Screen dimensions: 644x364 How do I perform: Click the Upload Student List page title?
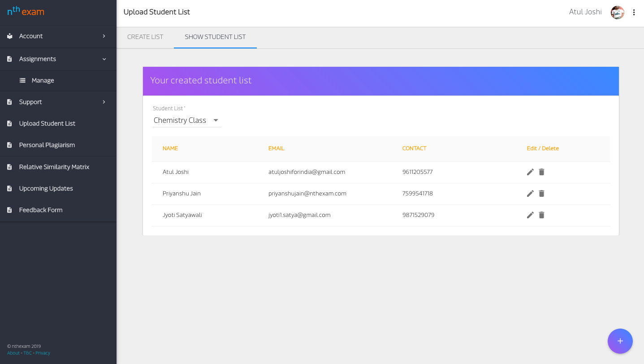[x=157, y=12]
